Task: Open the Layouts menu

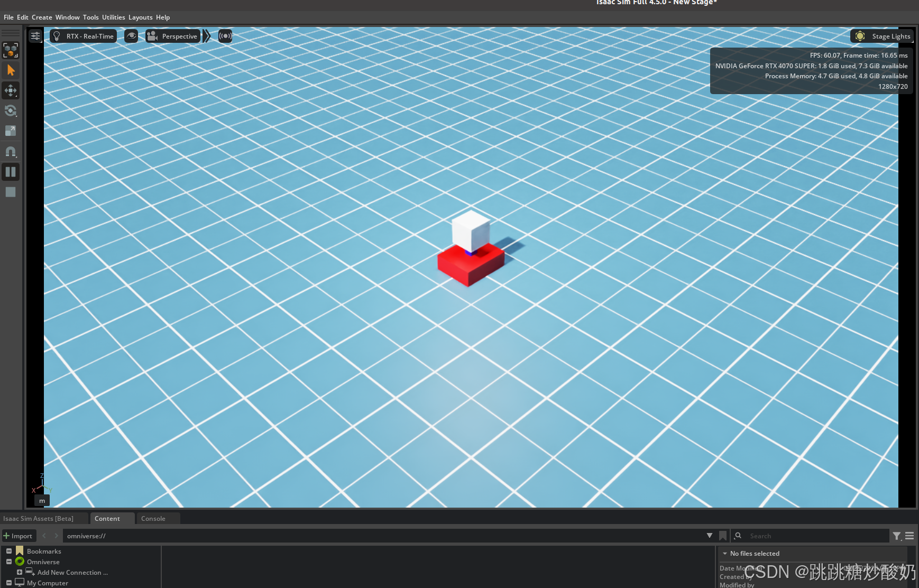Action: [x=141, y=17]
